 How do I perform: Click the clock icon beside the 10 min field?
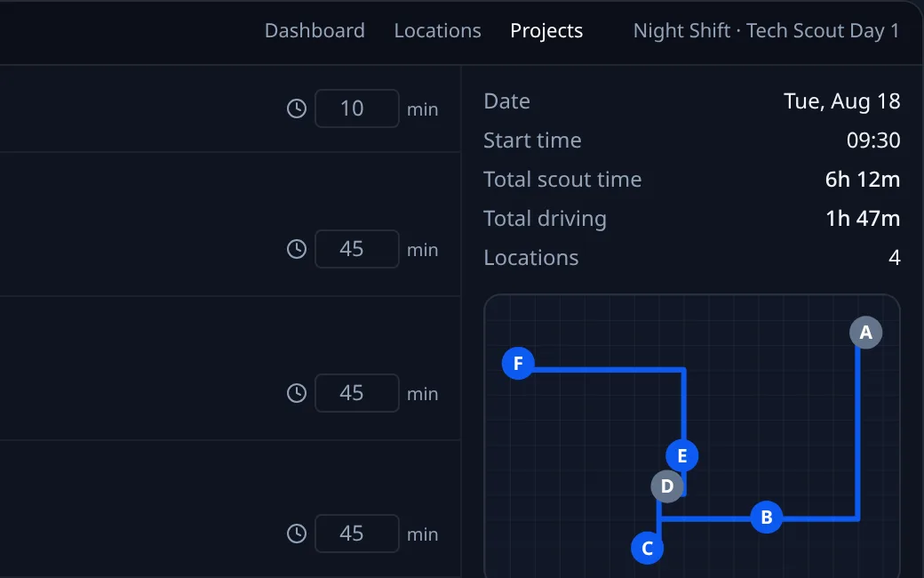click(x=297, y=108)
